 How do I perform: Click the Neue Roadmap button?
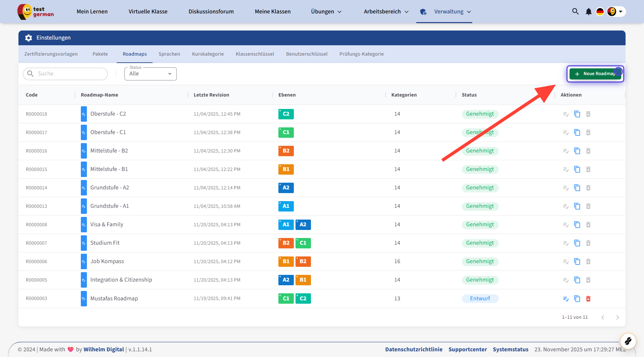tap(595, 74)
